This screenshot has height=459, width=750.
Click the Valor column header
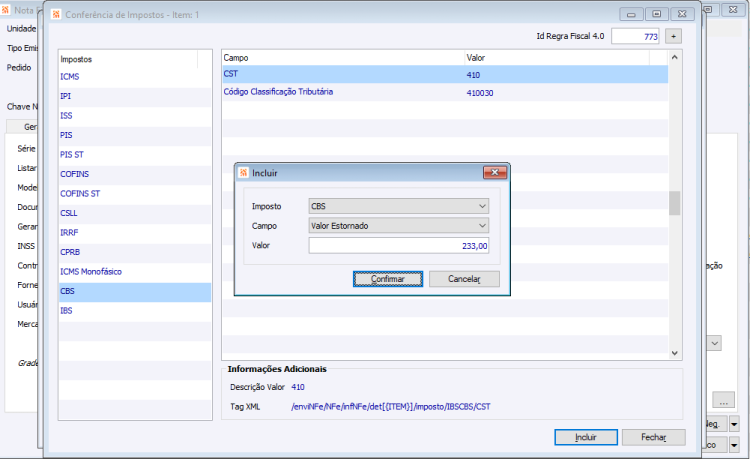pos(557,58)
